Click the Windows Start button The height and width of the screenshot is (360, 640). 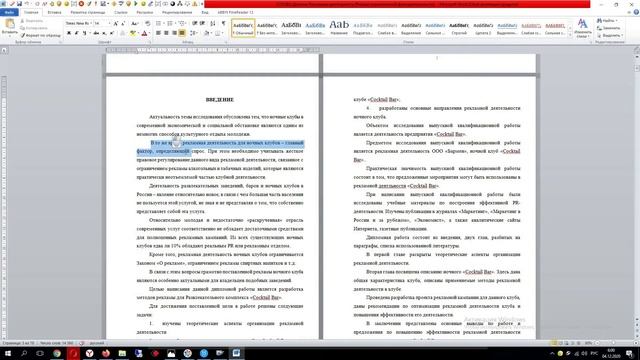8,353
